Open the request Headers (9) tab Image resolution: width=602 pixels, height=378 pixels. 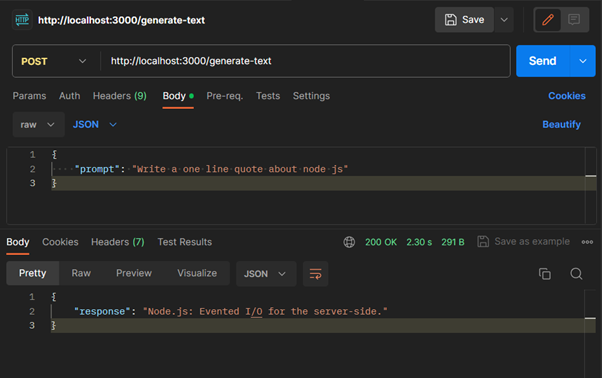(x=119, y=96)
